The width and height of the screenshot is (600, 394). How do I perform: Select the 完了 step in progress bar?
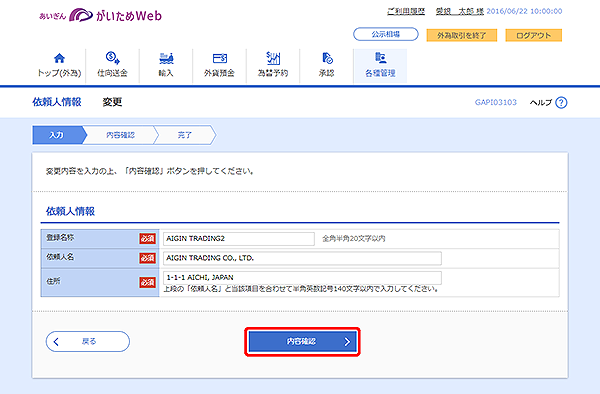185,135
